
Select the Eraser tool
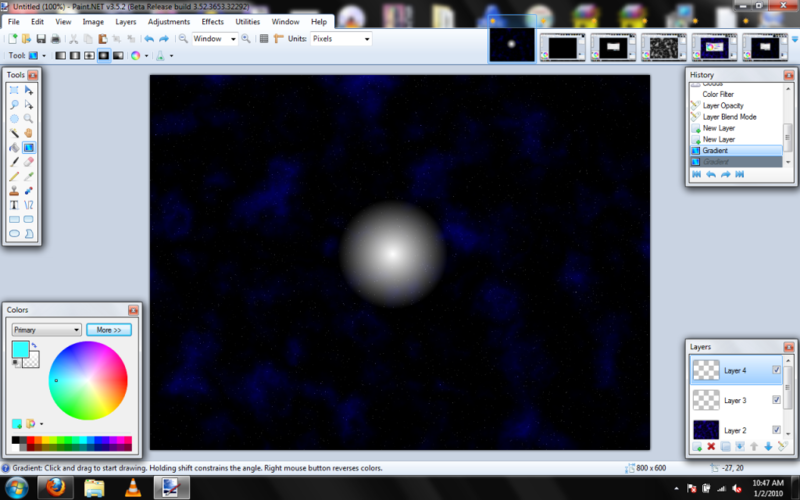(29, 162)
